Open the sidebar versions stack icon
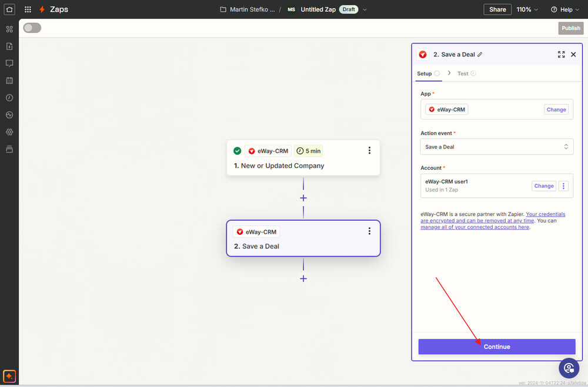 click(x=9, y=149)
